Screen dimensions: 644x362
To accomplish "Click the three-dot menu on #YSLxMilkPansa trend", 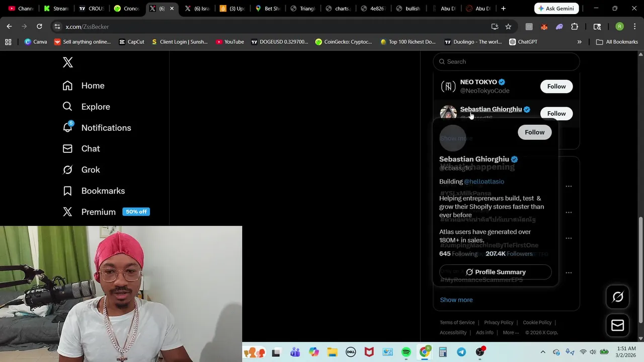I will click(x=569, y=187).
